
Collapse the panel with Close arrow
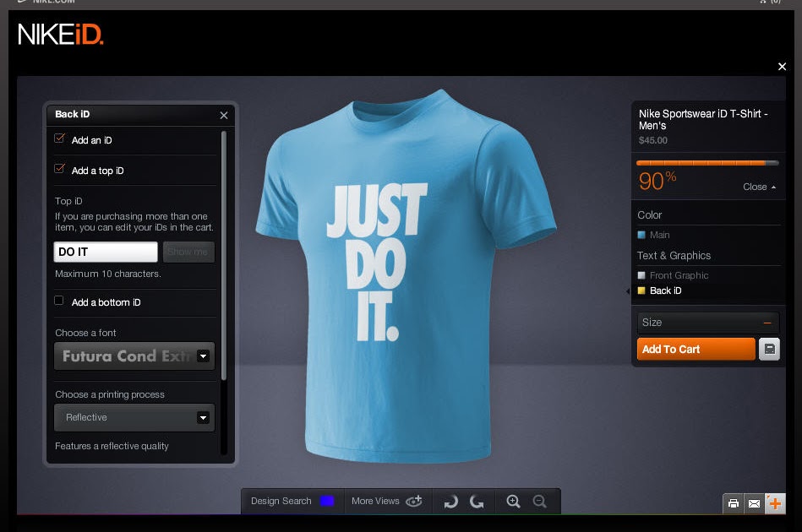coord(759,187)
